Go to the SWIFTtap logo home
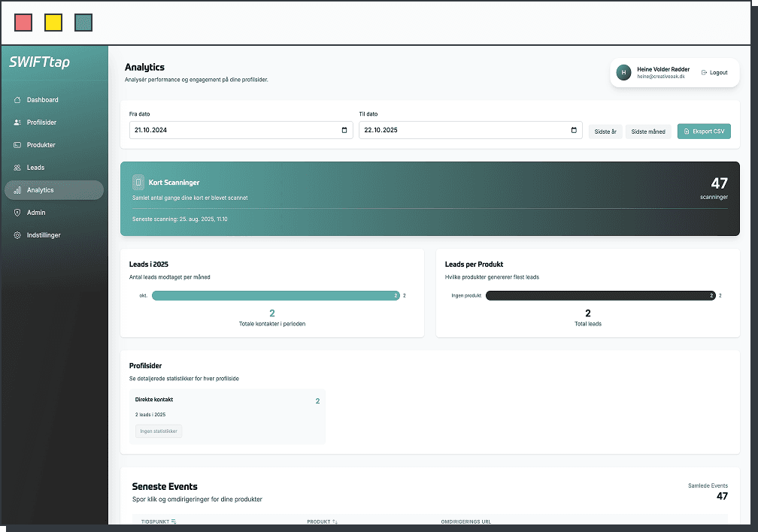The width and height of the screenshot is (758, 532). (39, 63)
